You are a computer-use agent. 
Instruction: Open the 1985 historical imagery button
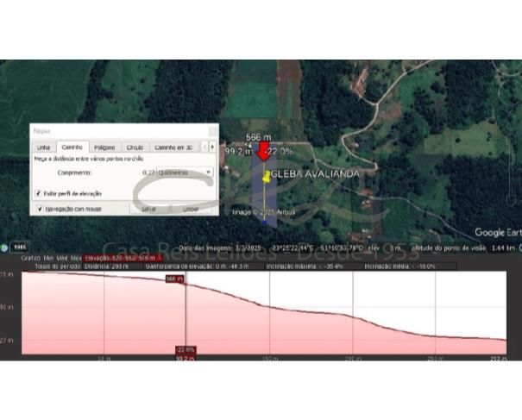coord(20,248)
